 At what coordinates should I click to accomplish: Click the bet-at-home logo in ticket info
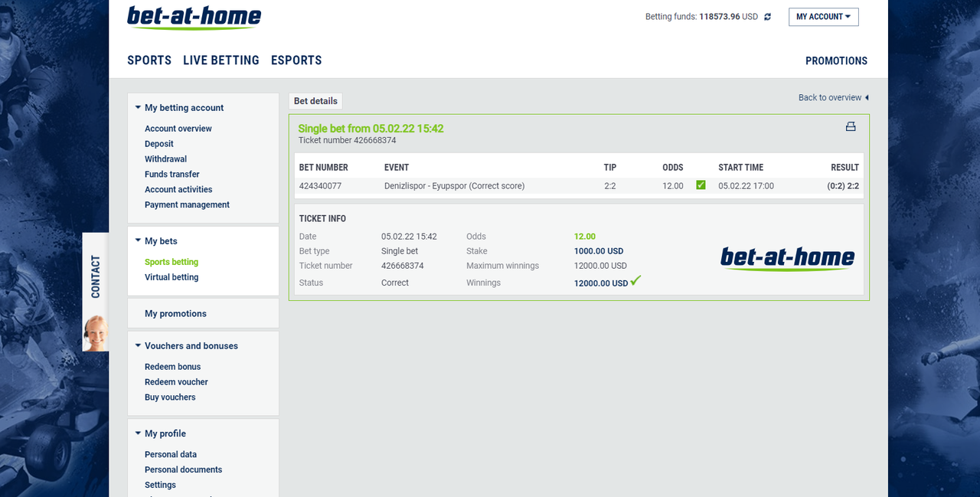click(788, 259)
